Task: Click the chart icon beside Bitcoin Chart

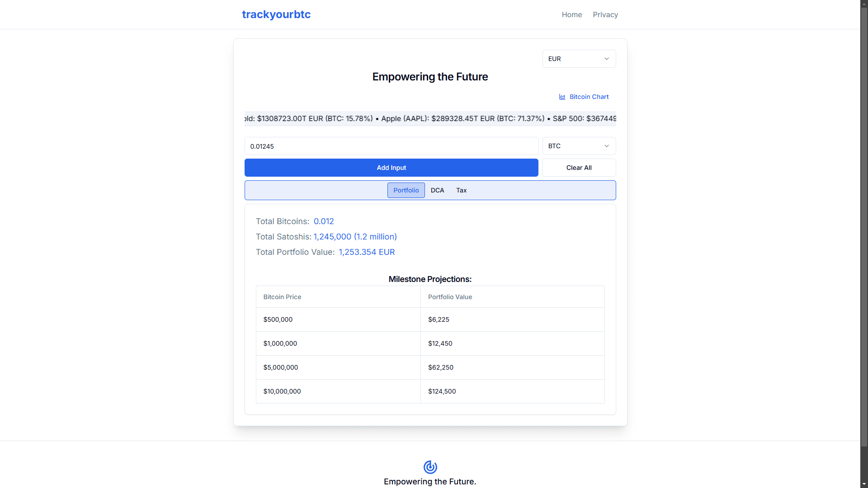Action: pyautogui.click(x=562, y=97)
